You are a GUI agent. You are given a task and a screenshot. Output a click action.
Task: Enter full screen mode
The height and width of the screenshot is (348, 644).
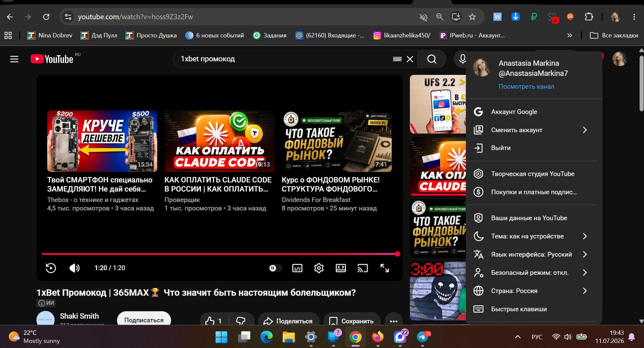(x=385, y=268)
